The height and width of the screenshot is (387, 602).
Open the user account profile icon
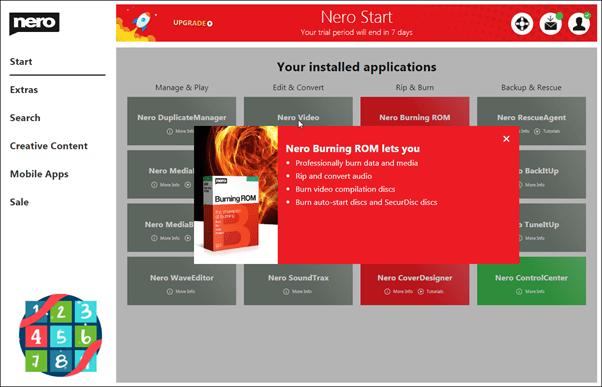pyautogui.click(x=579, y=24)
